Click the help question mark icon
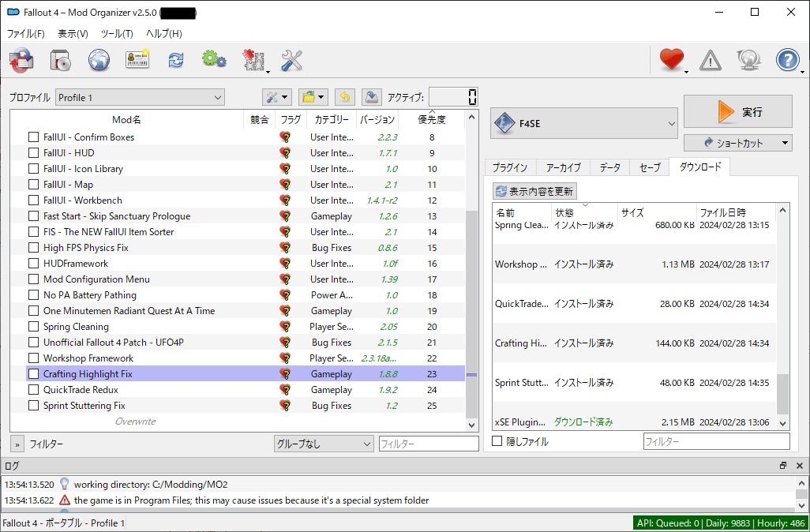 [x=787, y=60]
